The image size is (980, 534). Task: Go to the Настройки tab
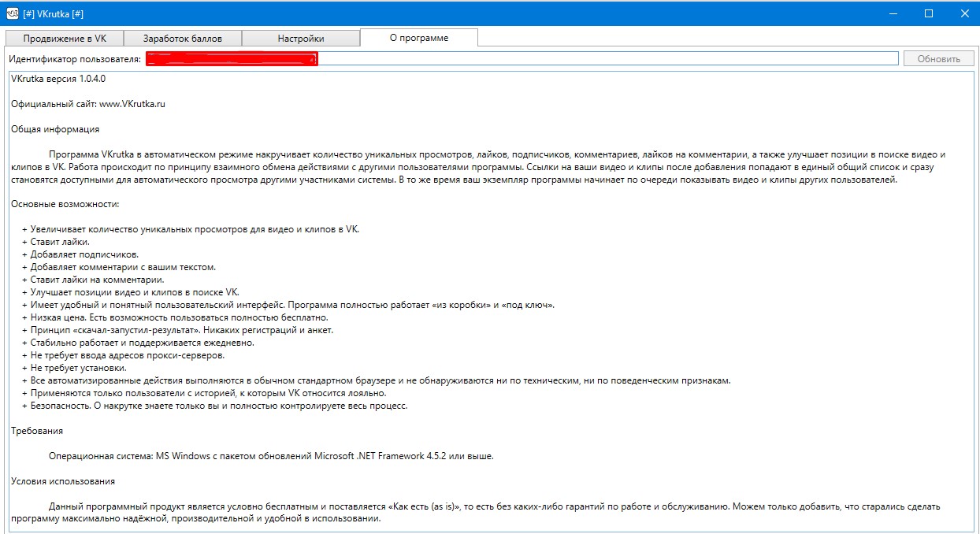click(x=301, y=38)
